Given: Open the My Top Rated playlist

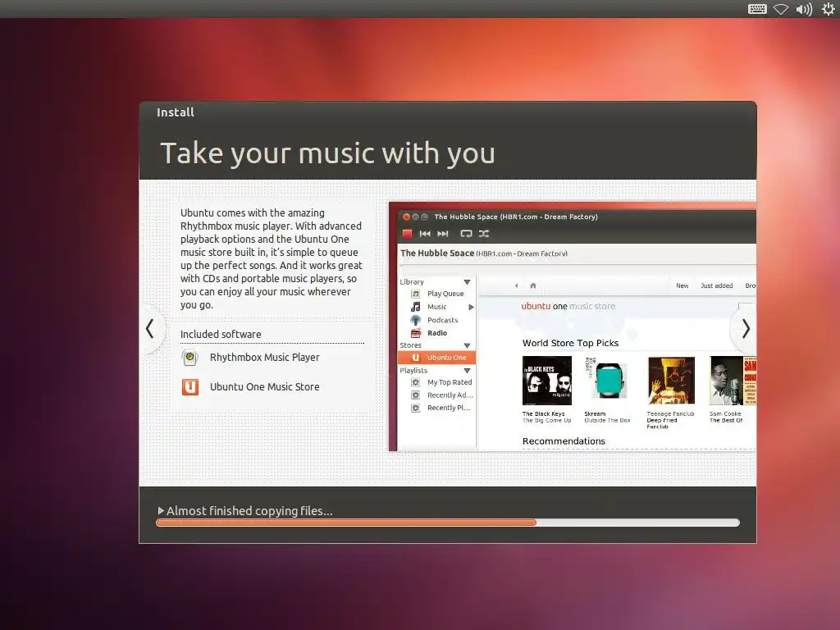Looking at the screenshot, I should 450,382.
